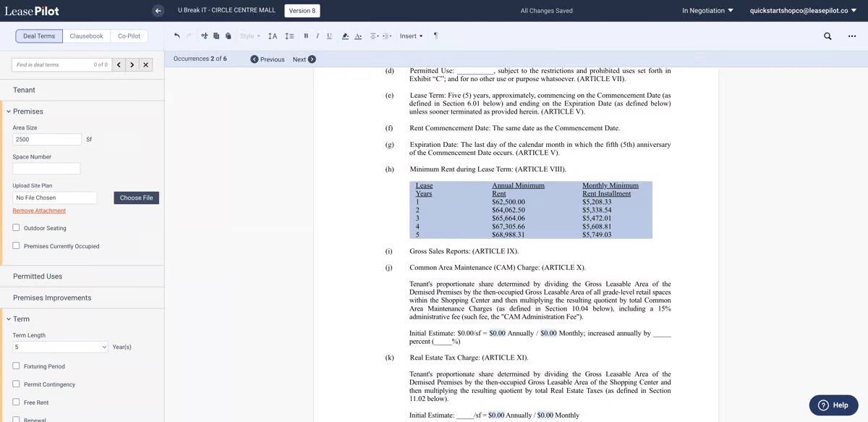868x422 pixels.
Task: Enable the Free Rent checkbox
Action: point(16,402)
